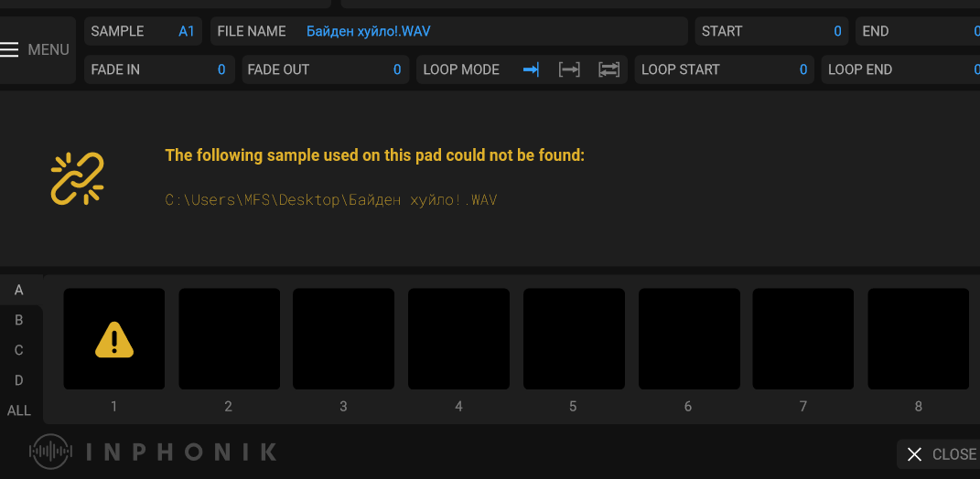Click the warning triangle on pad 1

(x=114, y=340)
